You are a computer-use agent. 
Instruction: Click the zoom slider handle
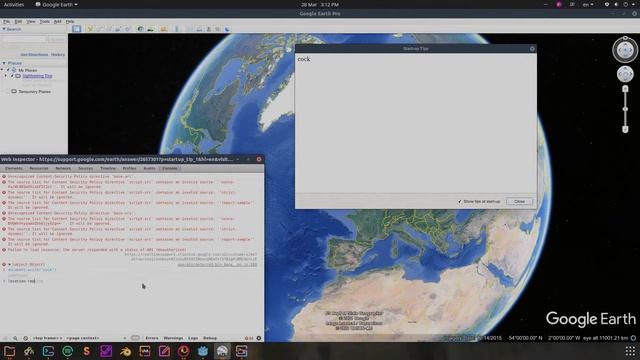point(625,109)
